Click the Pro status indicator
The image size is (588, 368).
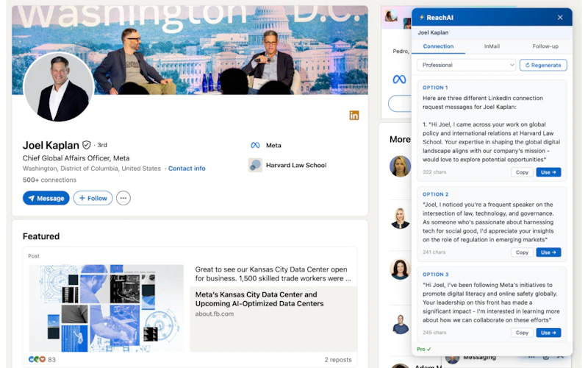[x=424, y=349]
